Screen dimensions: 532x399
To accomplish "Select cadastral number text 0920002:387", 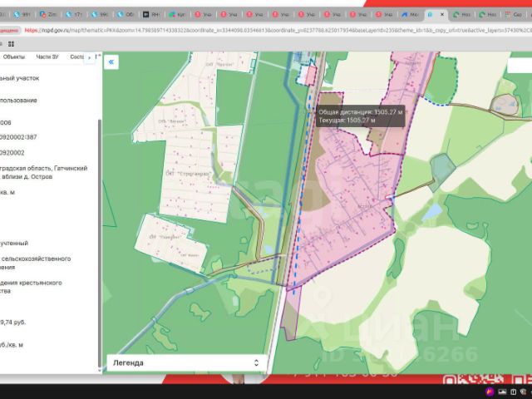I will (17, 137).
